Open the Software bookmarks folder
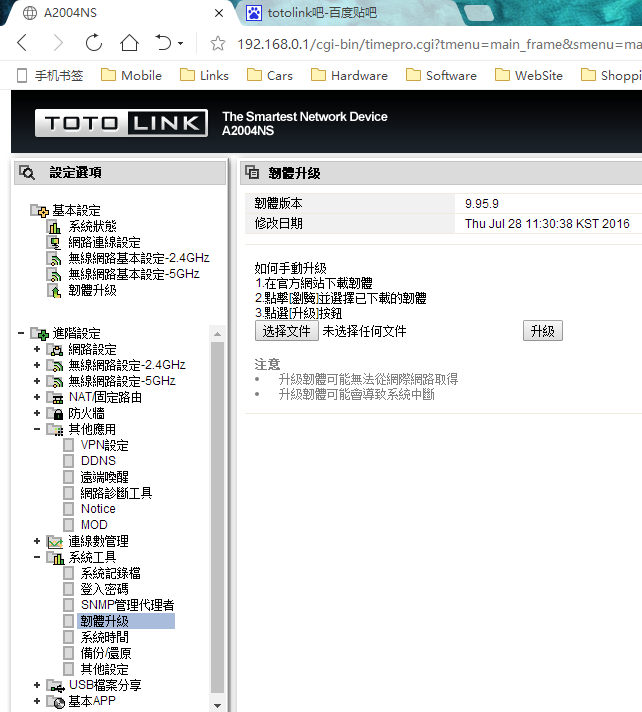Viewport: 642px width, 712px height. 441,75
